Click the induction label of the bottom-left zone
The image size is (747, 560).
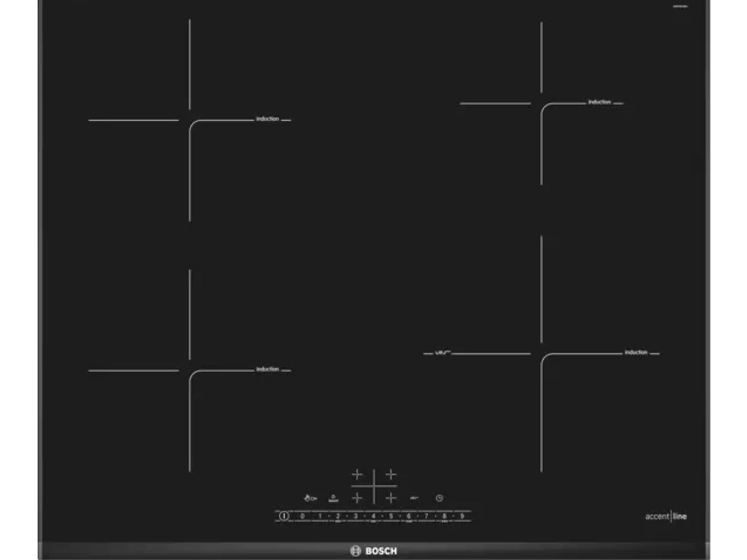268,369
